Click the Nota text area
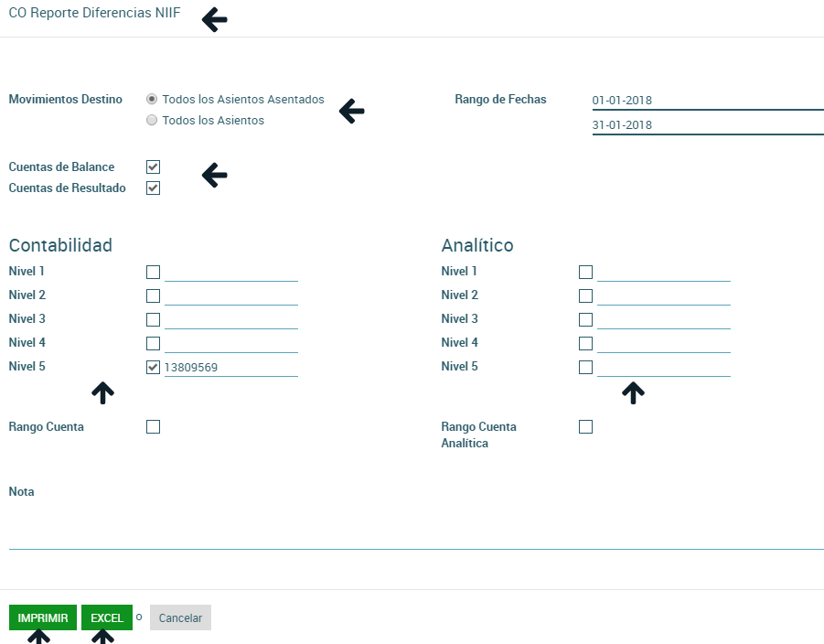Image resolution: width=824 pixels, height=644 pixels. pos(416,526)
